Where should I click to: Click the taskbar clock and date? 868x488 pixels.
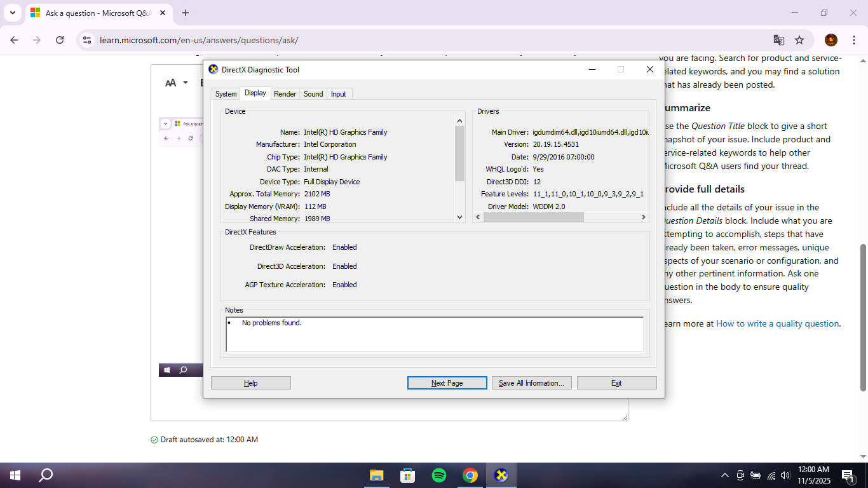(x=813, y=475)
